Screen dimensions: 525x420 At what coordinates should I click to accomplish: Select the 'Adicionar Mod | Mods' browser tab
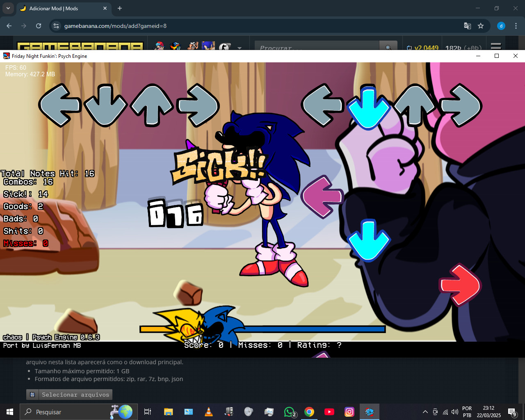(x=62, y=8)
